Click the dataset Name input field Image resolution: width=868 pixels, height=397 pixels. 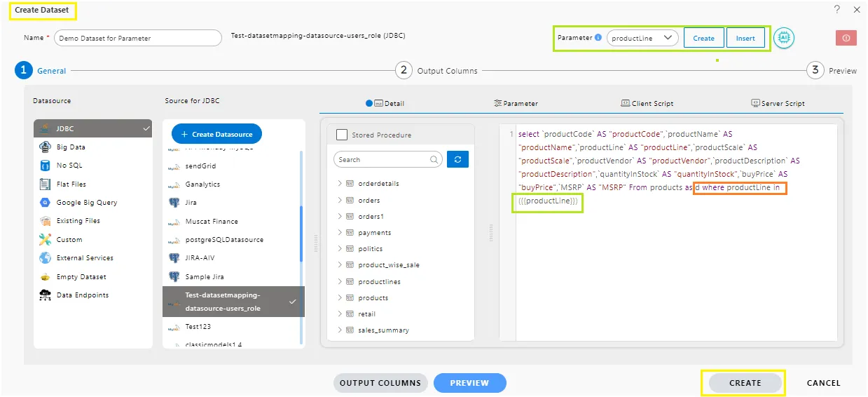click(138, 38)
